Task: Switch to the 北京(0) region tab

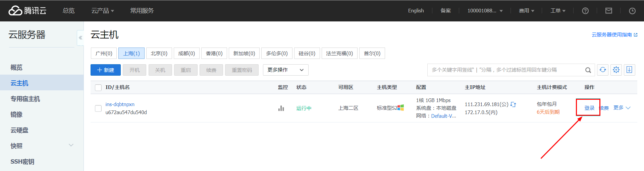Action: [x=159, y=53]
